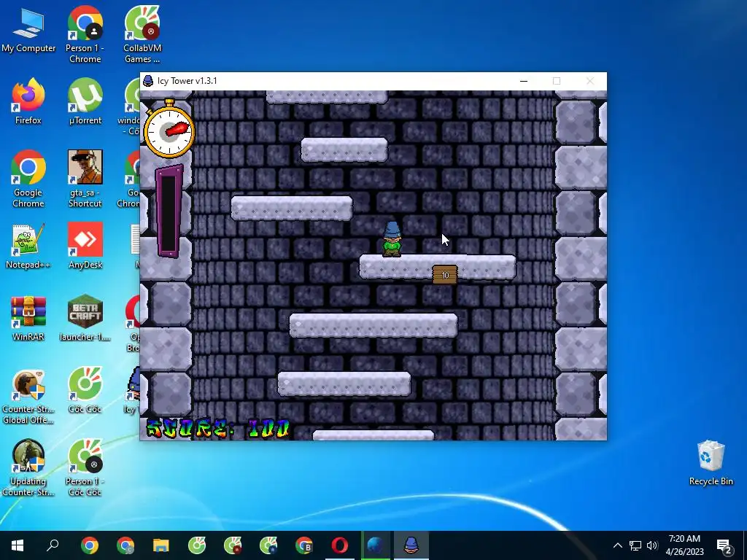Image resolution: width=747 pixels, height=560 pixels.
Task: Open Counter-Strike Global Offensive desktop shortcut
Action: (x=28, y=397)
